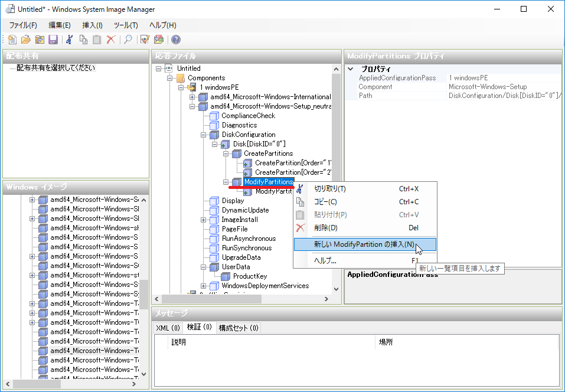Viewport: 565px width, 392px height.
Task: Choose 削除(D) in the context menu
Action: coord(365,228)
